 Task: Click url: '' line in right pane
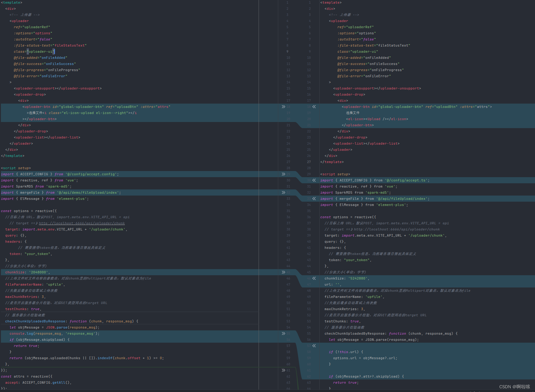click(333, 284)
